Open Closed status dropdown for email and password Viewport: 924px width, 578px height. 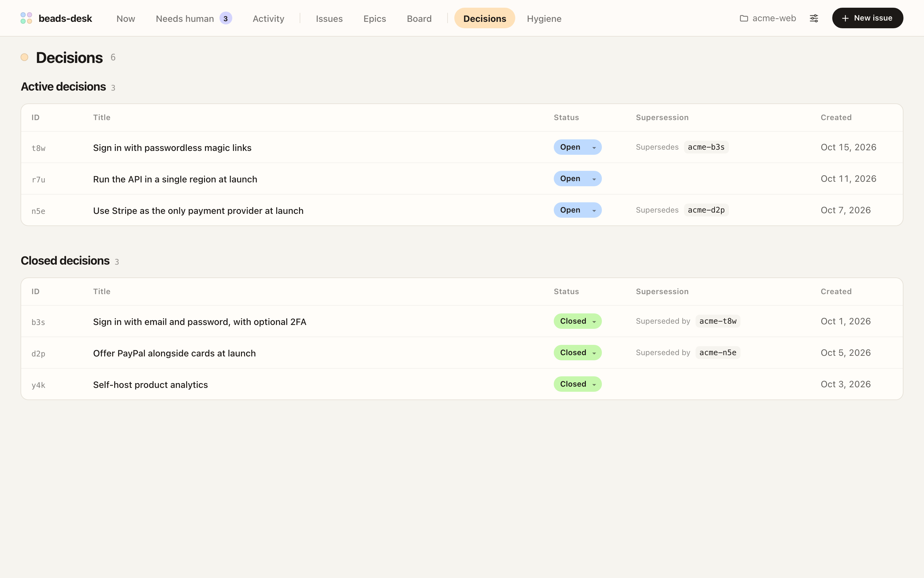point(577,321)
